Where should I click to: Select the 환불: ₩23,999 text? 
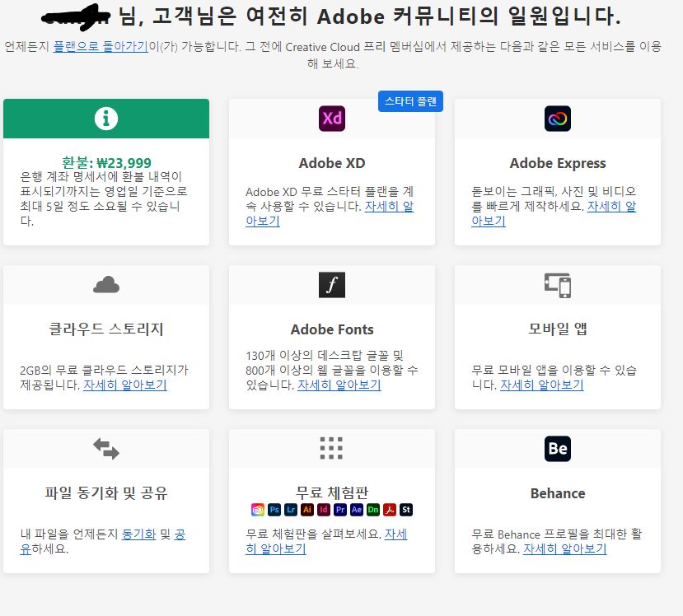click(106, 163)
